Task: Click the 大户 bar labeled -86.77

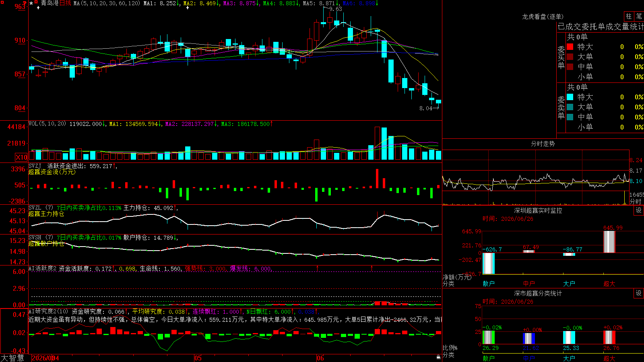Action: coord(569,255)
